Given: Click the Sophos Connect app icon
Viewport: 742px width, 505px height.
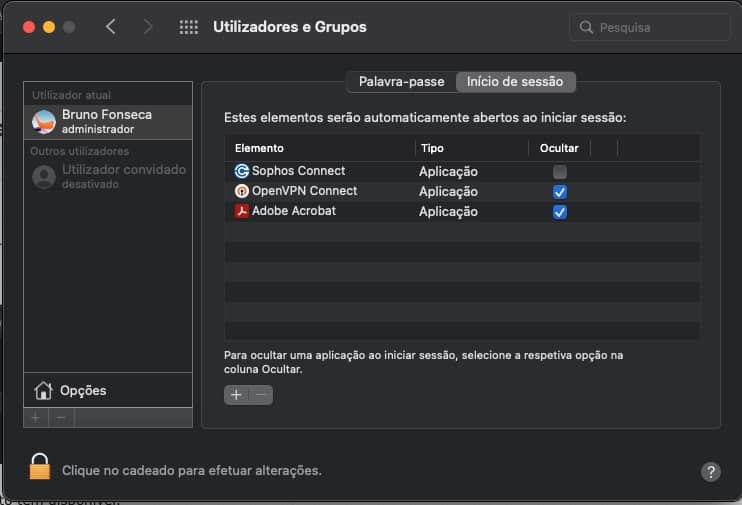Looking at the screenshot, I should coord(242,171).
